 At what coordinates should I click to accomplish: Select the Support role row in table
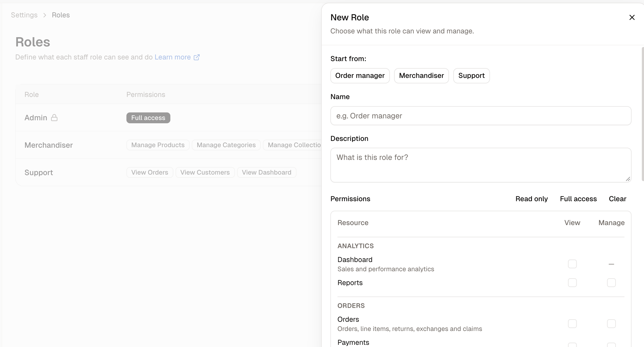point(168,172)
